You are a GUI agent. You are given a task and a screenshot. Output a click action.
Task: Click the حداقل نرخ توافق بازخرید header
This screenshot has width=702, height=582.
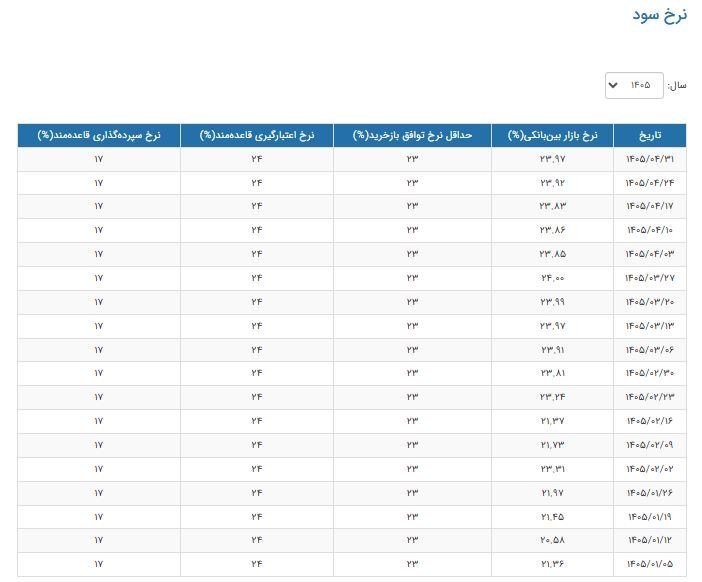[412, 135]
